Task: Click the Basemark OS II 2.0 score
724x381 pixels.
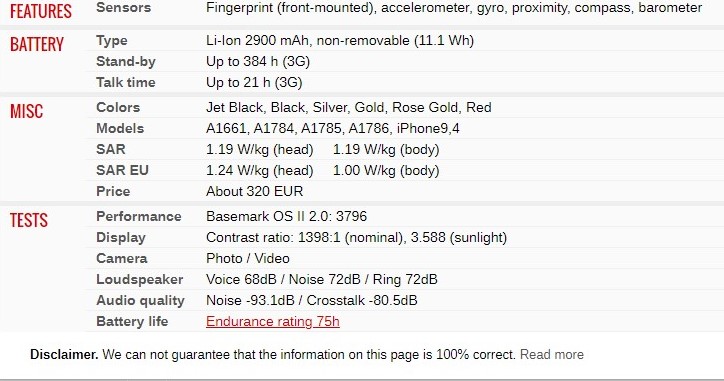Action: [286, 217]
